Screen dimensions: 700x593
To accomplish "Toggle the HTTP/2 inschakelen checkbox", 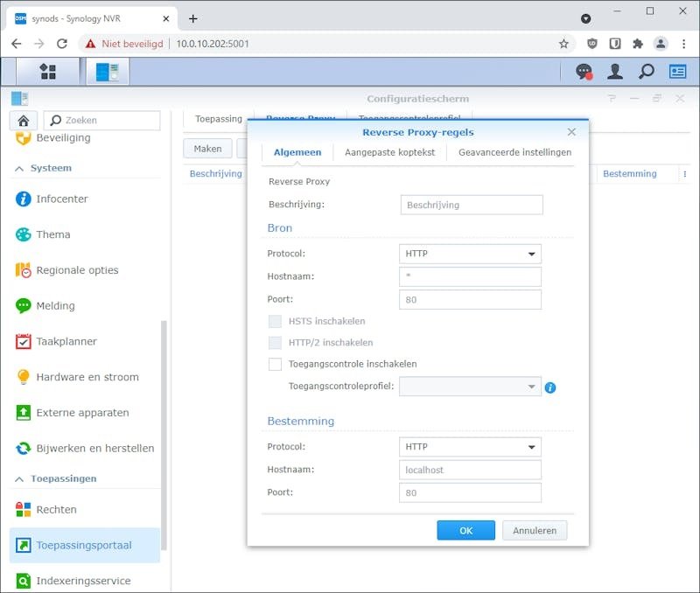I will [x=275, y=343].
